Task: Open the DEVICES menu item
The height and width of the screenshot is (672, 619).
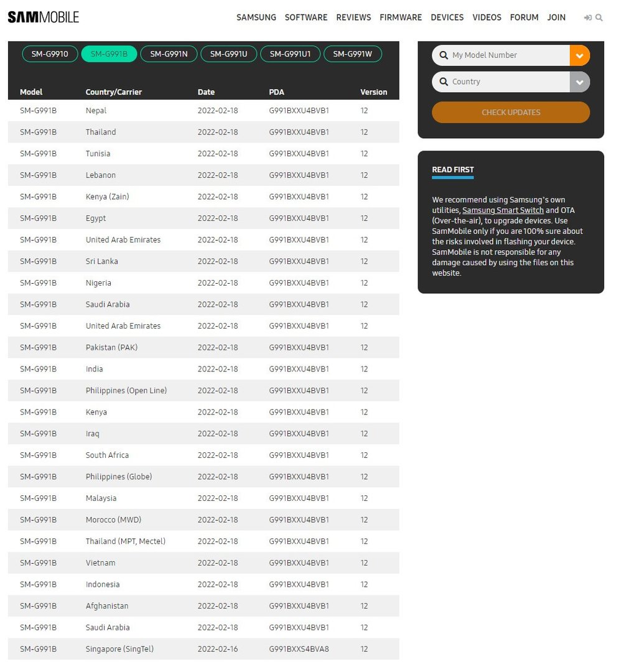Action: [x=447, y=17]
